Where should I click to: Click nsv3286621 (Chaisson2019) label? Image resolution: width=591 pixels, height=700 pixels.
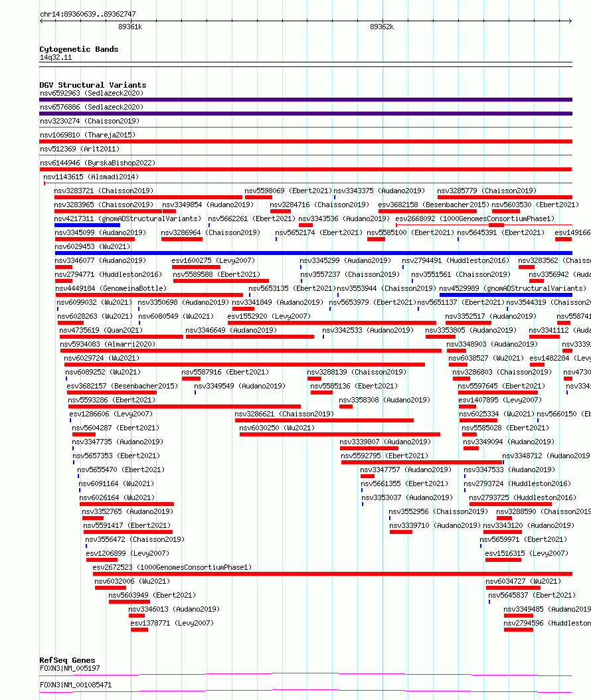pos(284,414)
